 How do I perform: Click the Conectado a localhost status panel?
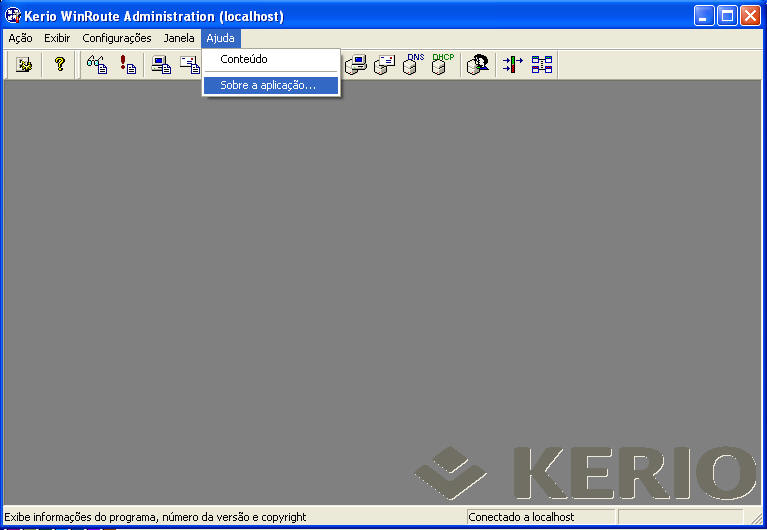click(x=540, y=517)
